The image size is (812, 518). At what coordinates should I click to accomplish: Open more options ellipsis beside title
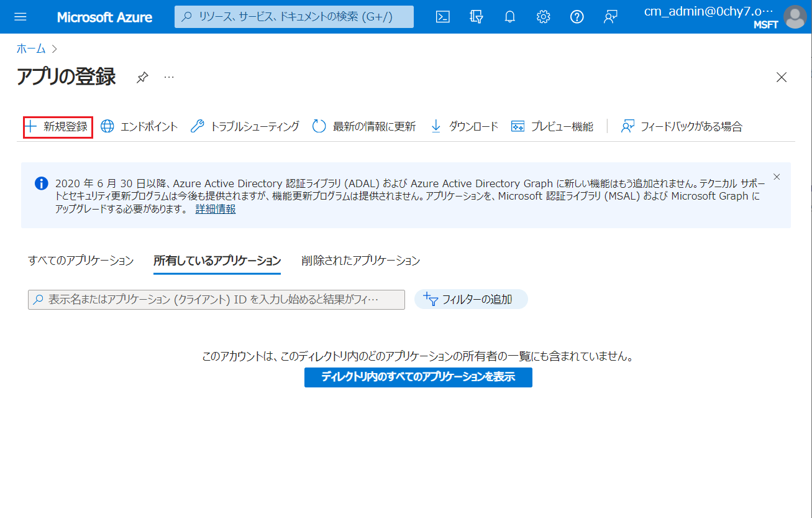coord(169,77)
